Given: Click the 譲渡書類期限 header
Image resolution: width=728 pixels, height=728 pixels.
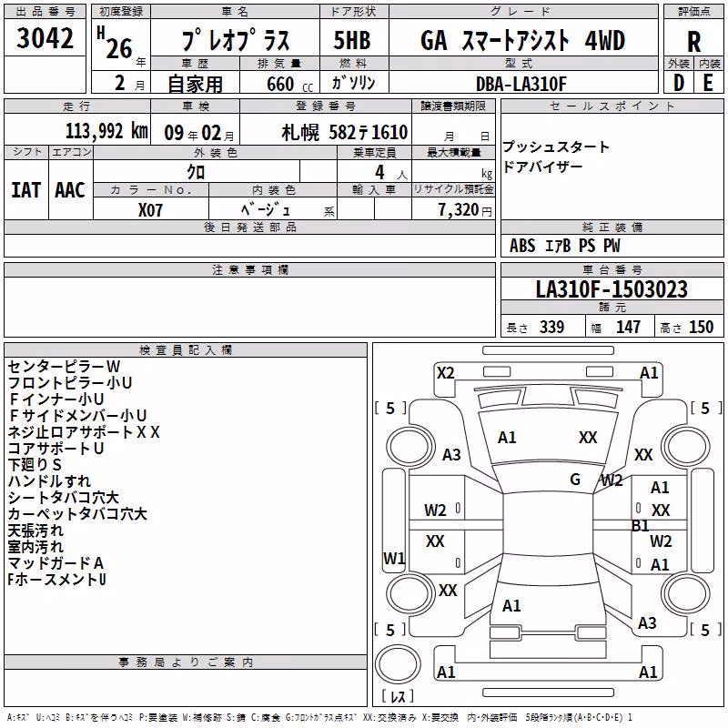Looking at the screenshot, I should [x=453, y=106].
